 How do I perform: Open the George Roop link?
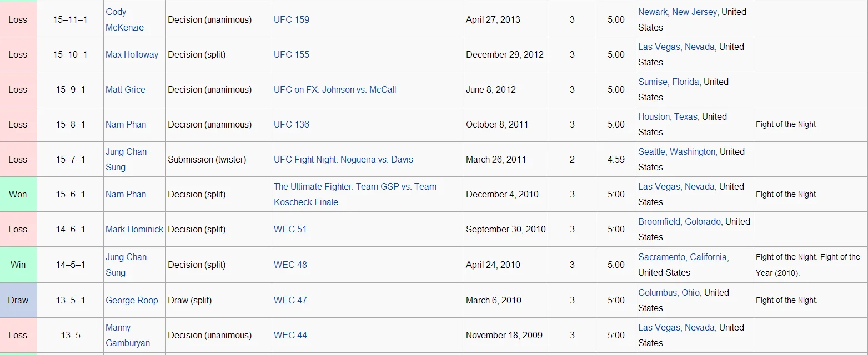pyautogui.click(x=132, y=300)
